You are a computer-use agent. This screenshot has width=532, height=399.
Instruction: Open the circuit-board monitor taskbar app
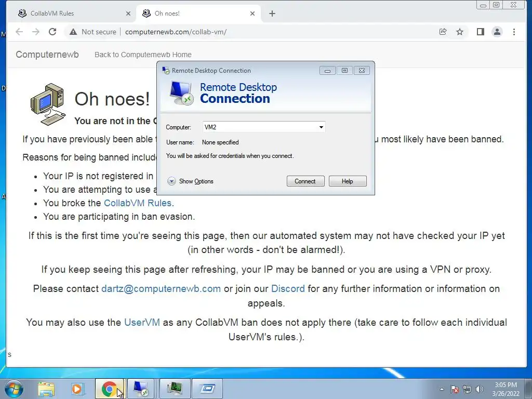175,389
